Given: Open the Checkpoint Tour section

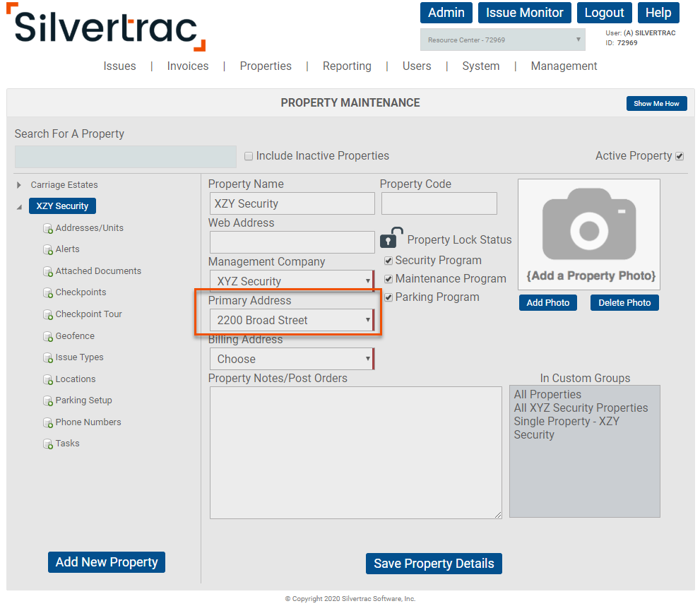Looking at the screenshot, I should coord(88,314).
